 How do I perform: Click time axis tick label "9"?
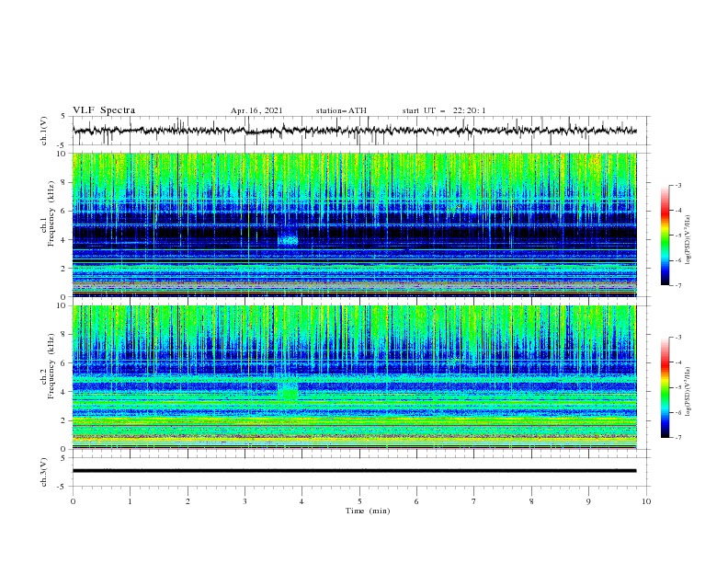pyautogui.click(x=588, y=501)
